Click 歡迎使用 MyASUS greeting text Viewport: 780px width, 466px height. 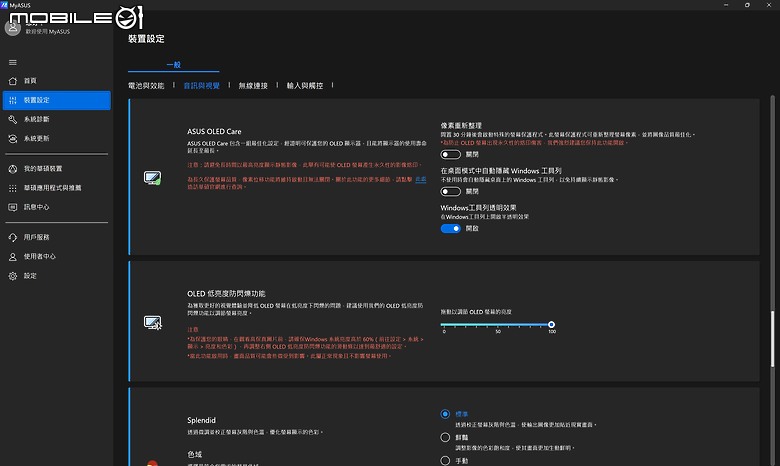[x=48, y=31]
